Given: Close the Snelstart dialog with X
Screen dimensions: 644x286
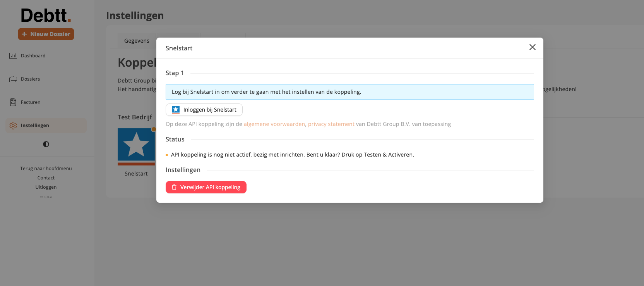Looking at the screenshot, I should pos(532,47).
